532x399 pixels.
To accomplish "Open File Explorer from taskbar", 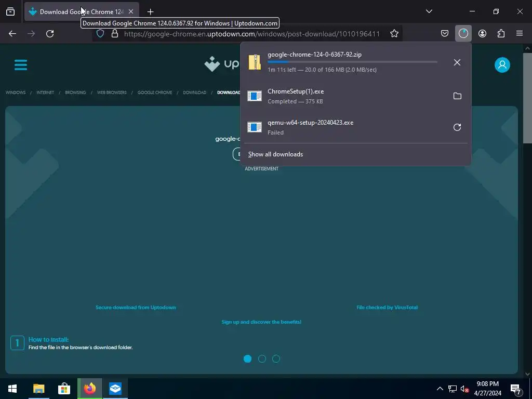I will 38,389.
